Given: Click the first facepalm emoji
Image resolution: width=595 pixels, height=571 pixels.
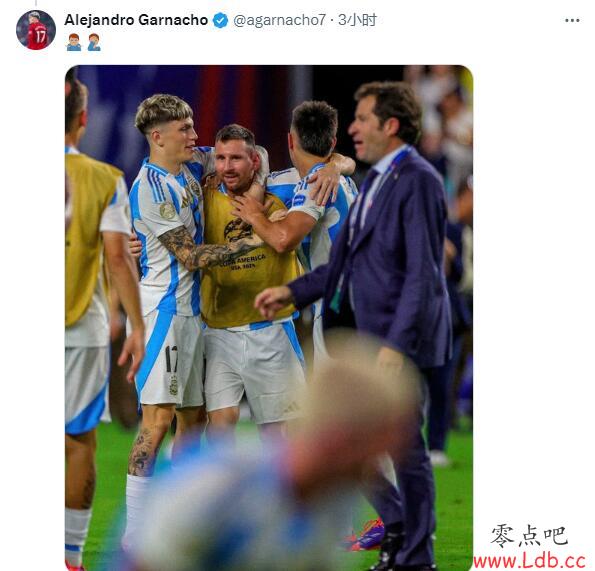Looking at the screenshot, I should 74,42.
